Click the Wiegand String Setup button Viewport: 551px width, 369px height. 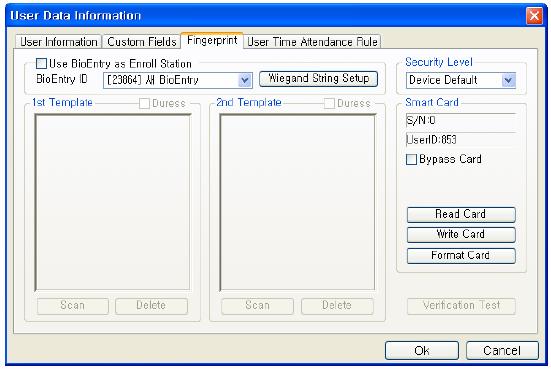pyautogui.click(x=318, y=78)
